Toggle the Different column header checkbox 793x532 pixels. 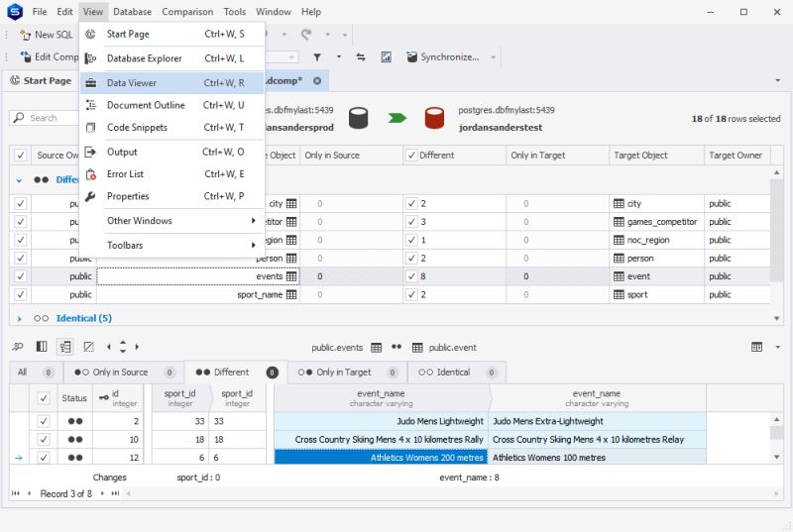coord(411,156)
